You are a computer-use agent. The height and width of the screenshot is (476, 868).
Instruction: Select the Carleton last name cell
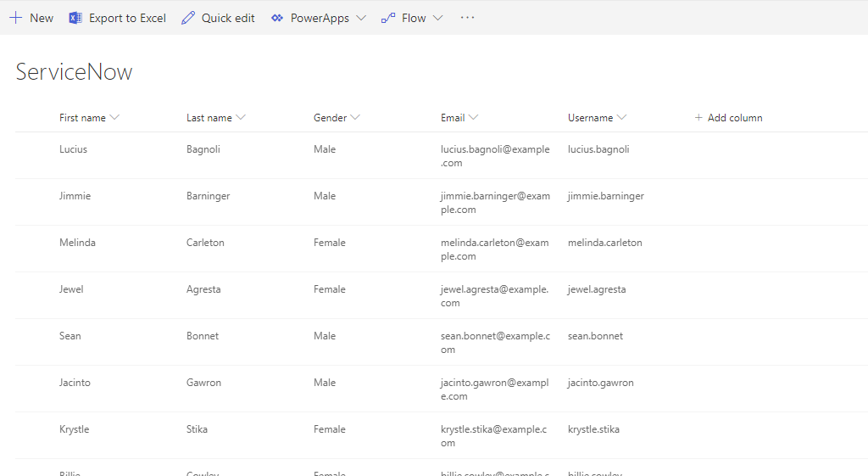point(205,242)
